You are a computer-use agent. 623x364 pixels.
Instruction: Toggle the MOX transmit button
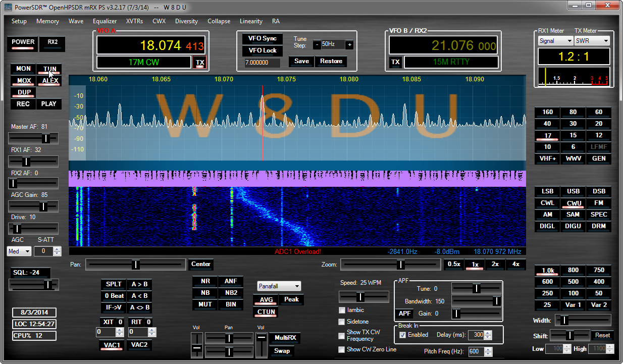(23, 81)
